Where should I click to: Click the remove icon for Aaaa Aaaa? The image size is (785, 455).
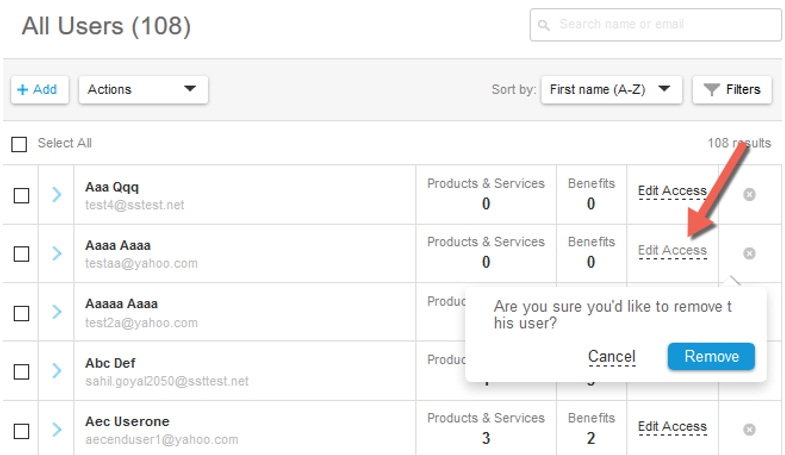(x=749, y=253)
